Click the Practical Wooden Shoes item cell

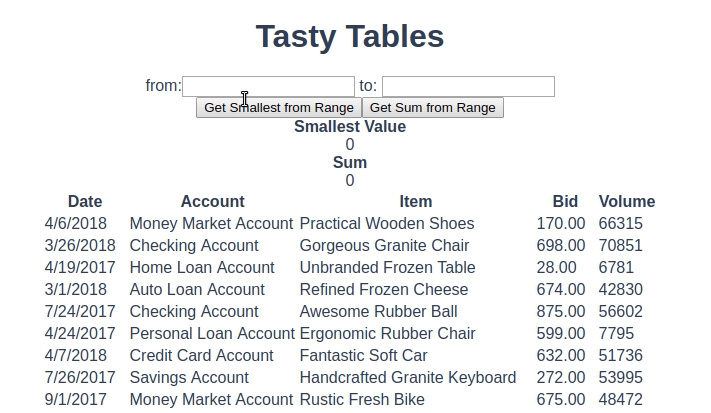[387, 223]
